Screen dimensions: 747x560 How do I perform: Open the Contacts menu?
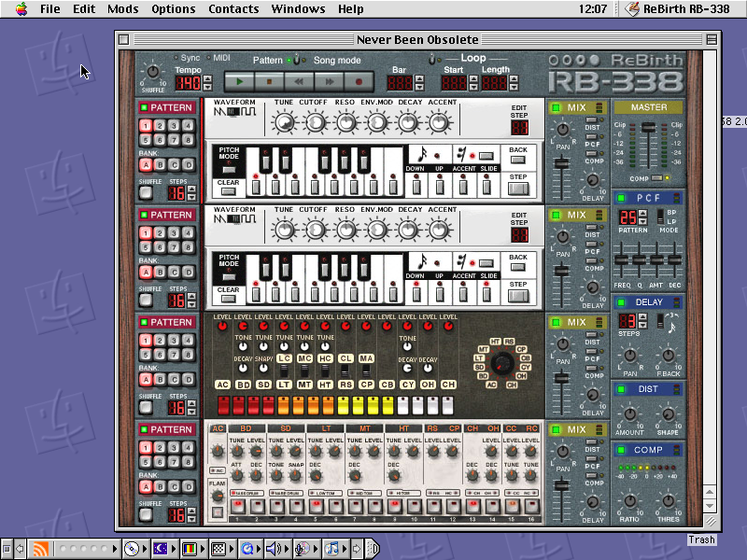click(233, 8)
